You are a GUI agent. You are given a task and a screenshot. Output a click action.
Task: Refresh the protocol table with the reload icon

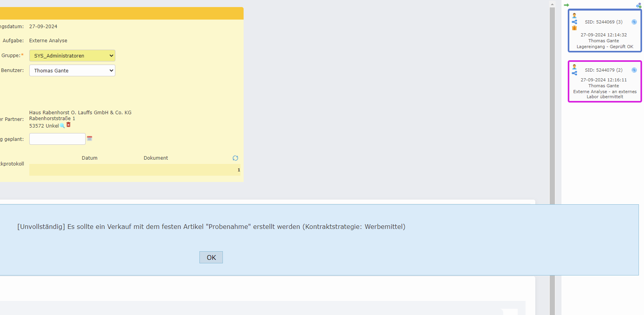tap(235, 158)
